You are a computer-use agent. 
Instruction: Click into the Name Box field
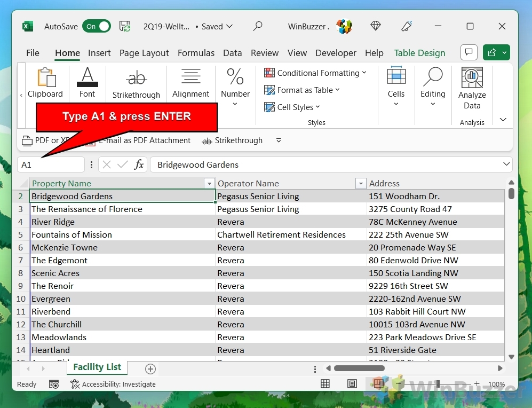51,164
